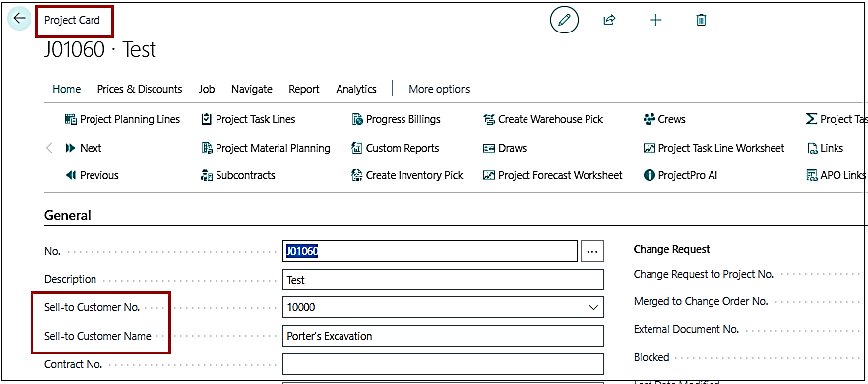The height and width of the screenshot is (384, 868).
Task: Open Project Forecast Worksheet
Action: tap(552, 175)
